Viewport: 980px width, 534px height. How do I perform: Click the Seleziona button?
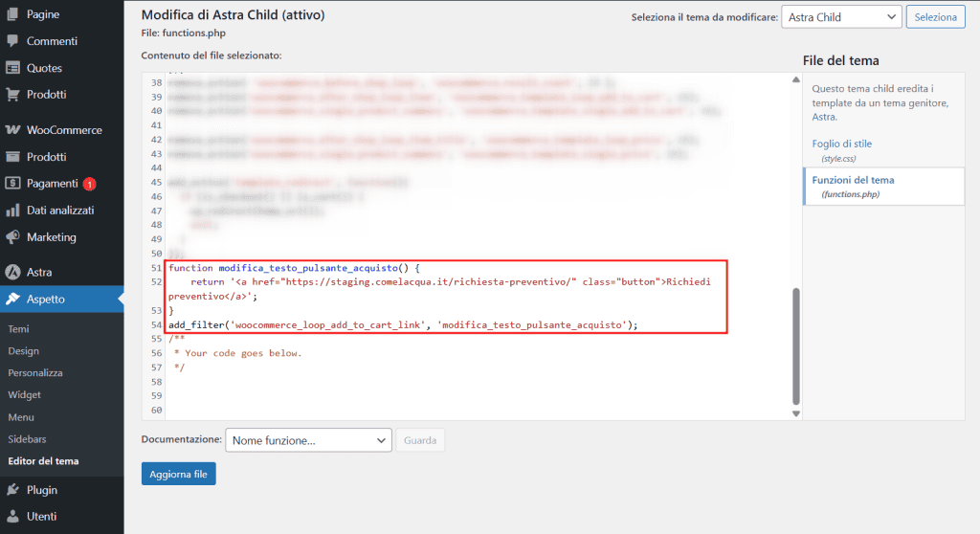(x=935, y=17)
